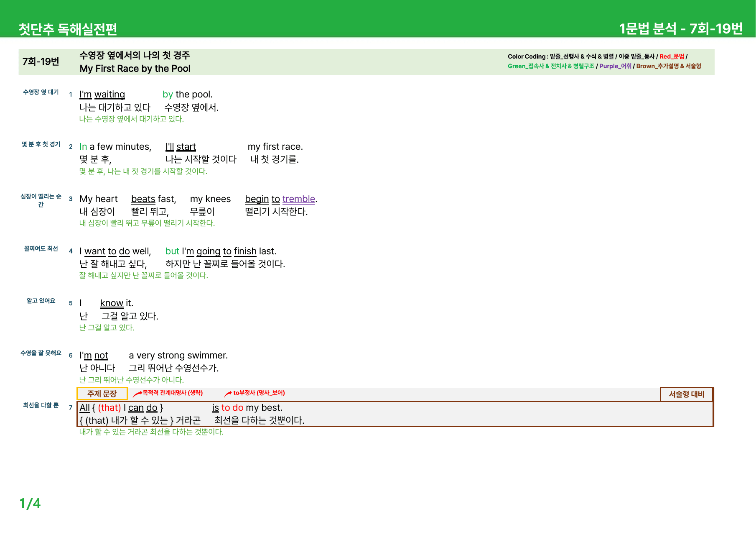Click the side note '심장이 떨리는 순간'
The height and width of the screenshot is (535, 756).
(41, 200)
